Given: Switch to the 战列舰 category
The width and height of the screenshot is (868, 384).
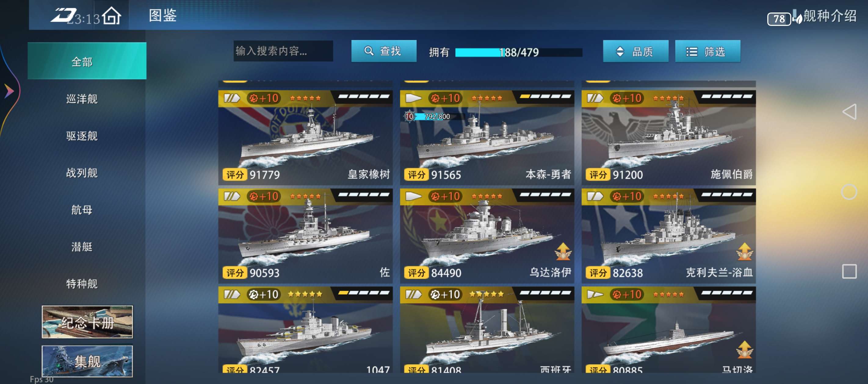Looking at the screenshot, I should click(82, 173).
